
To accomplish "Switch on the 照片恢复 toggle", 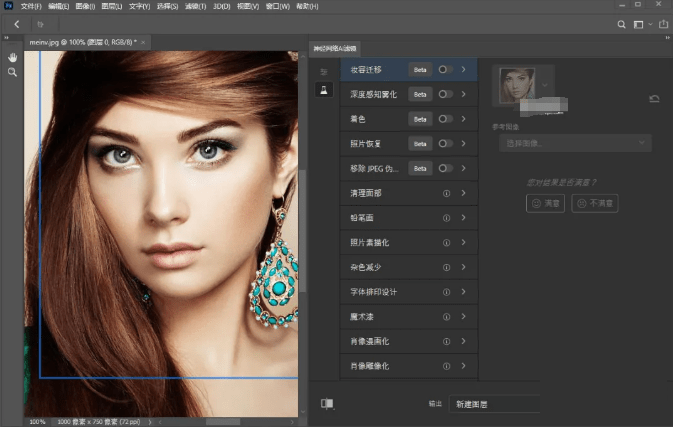I will pyautogui.click(x=445, y=143).
